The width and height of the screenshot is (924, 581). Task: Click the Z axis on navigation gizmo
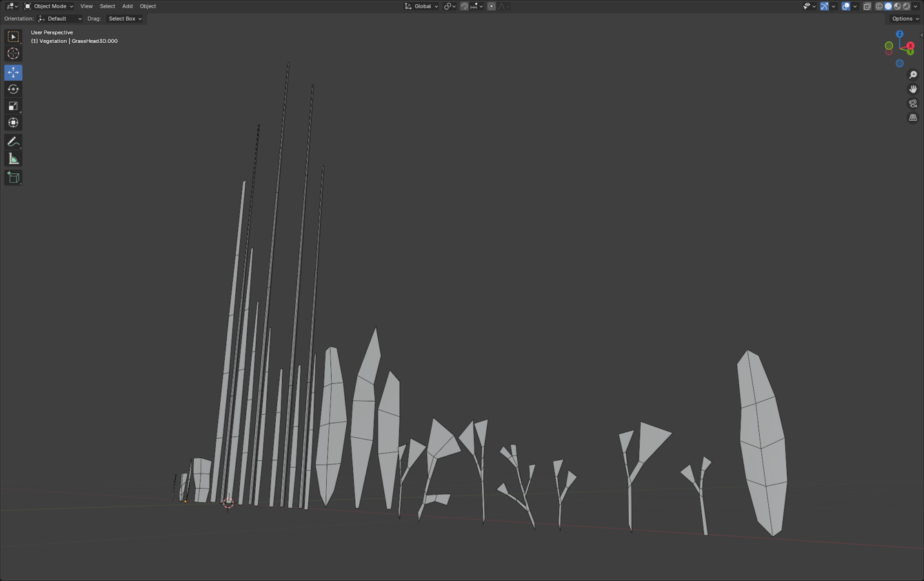(x=899, y=34)
